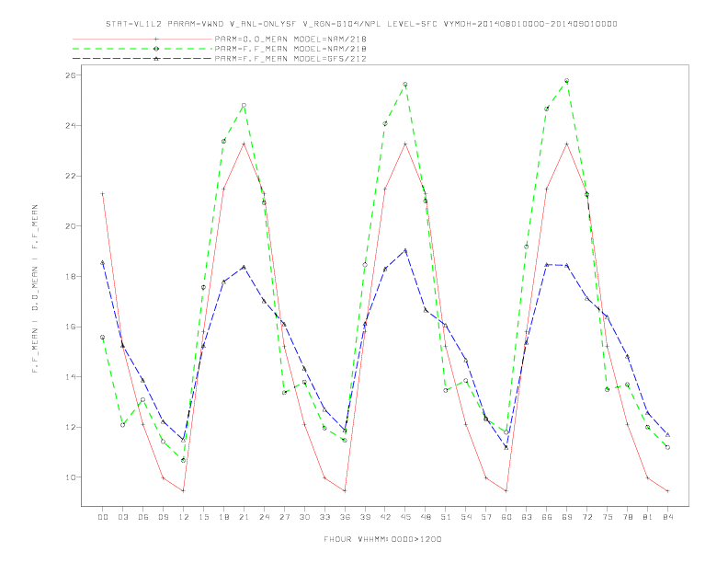Click x-axis tick label 57
The image size is (728, 563).
coord(486,517)
